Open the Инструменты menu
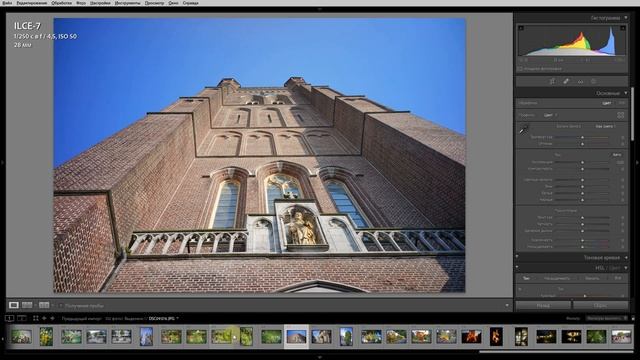Viewport: 640px width, 360px height. [127, 3]
